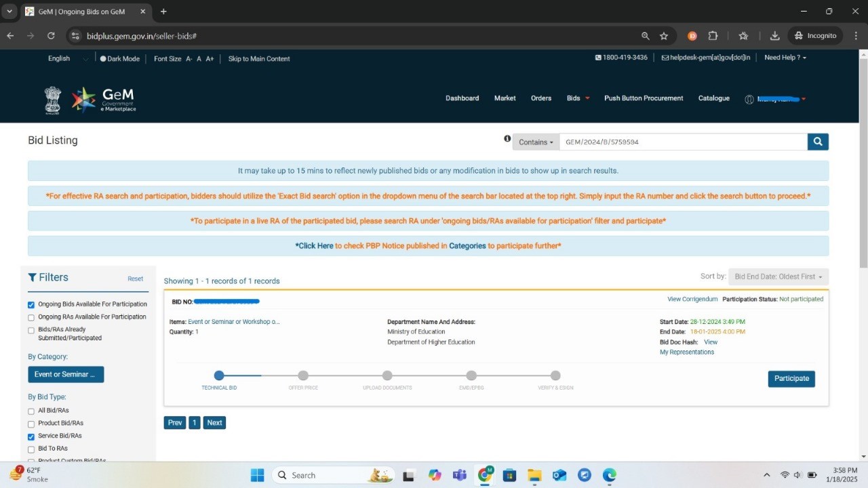Check Bid To RAs filter

pyautogui.click(x=31, y=449)
